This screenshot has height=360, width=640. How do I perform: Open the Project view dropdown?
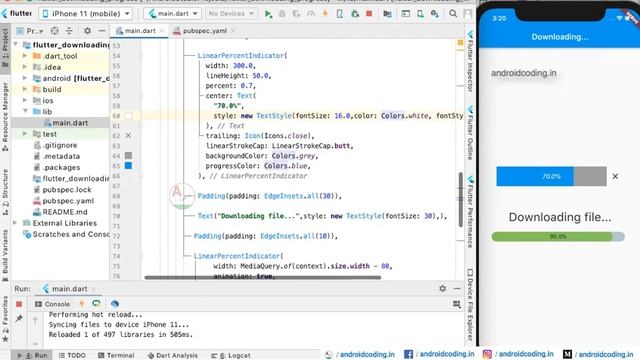(x=29, y=31)
